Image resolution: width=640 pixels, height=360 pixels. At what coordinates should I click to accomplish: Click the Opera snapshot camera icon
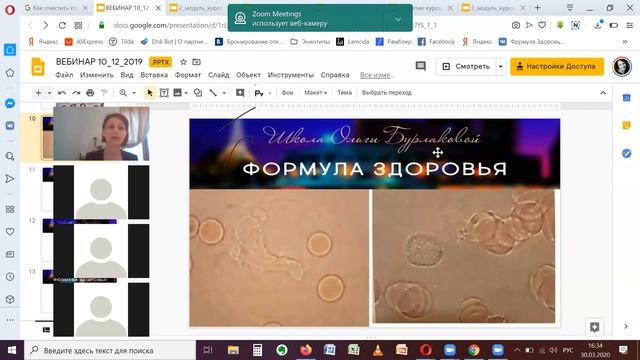click(516, 25)
